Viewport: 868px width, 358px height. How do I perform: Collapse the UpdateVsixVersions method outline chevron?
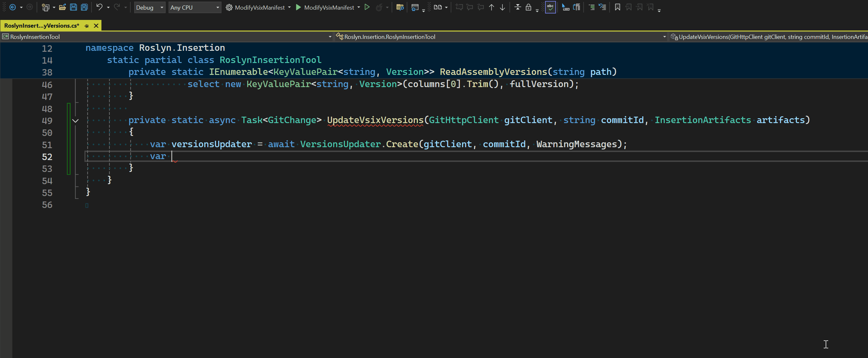click(75, 121)
